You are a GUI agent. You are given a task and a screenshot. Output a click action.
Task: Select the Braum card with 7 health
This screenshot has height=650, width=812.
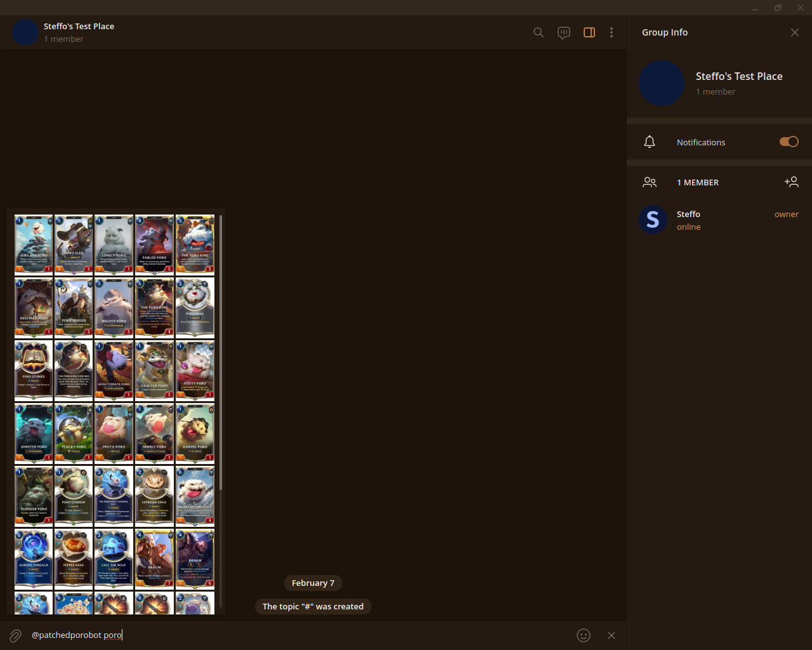154,559
